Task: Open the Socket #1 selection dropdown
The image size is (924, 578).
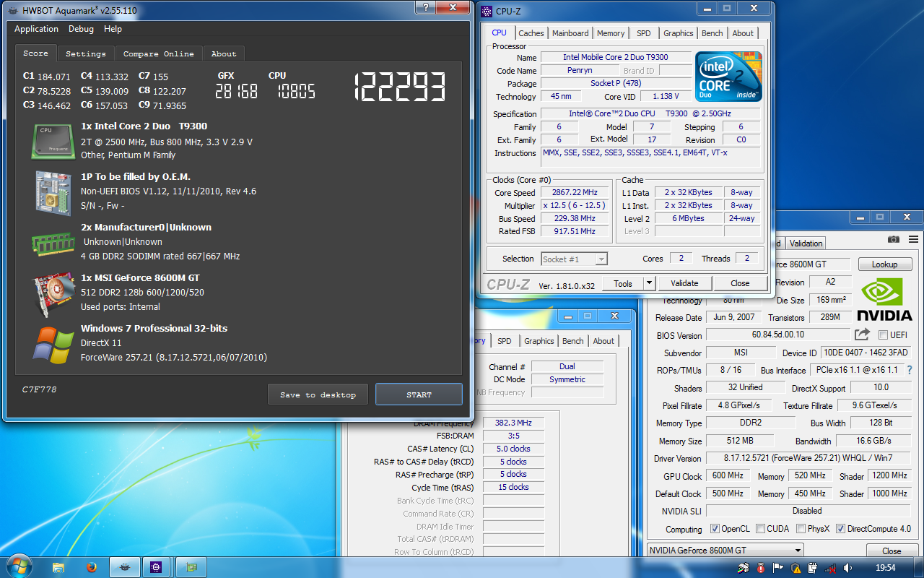Action: [574, 259]
